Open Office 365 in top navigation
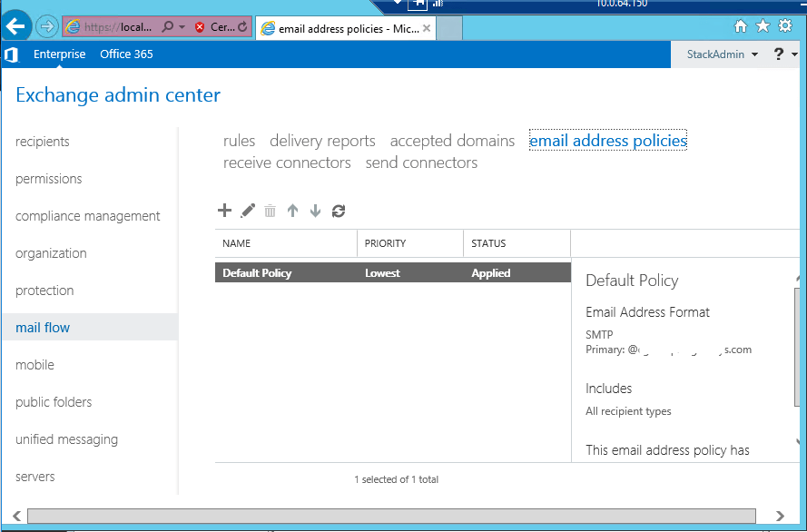This screenshot has height=532, width=807. tap(126, 54)
